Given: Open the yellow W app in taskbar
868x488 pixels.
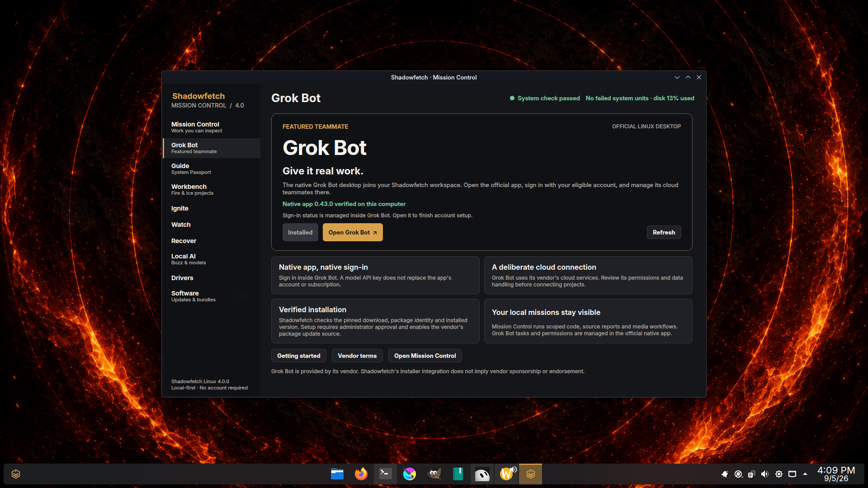Looking at the screenshot, I should [506, 474].
